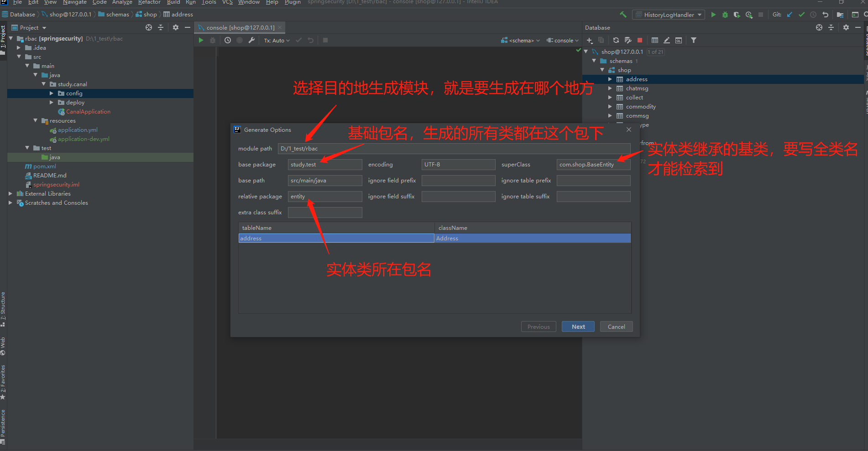Click the module path input field
The height and width of the screenshot is (451, 868).
pyautogui.click(x=454, y=149)
